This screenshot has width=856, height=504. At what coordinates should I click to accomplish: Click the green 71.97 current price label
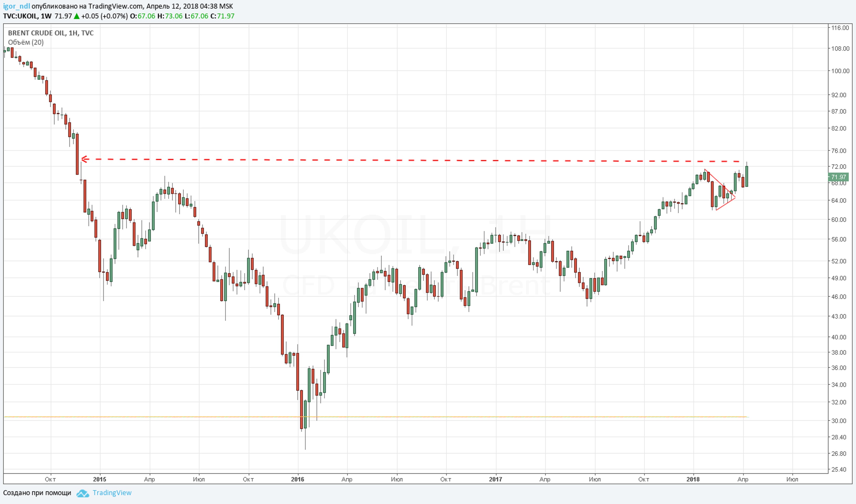click(x=838, y=177)
